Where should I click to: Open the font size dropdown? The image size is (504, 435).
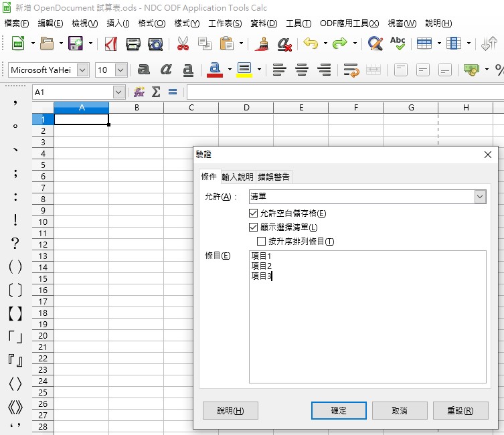(x=120, y=70)
